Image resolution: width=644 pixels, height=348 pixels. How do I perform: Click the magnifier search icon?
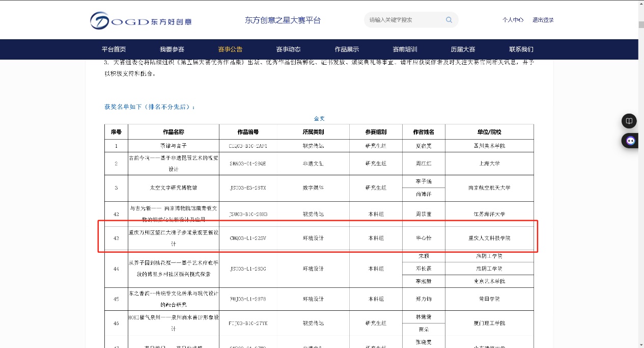[x=449, y=20]
